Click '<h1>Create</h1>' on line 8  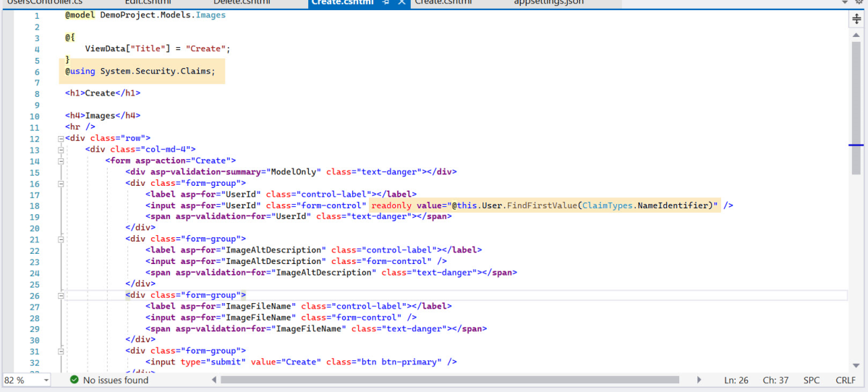[x=102, y=93]
